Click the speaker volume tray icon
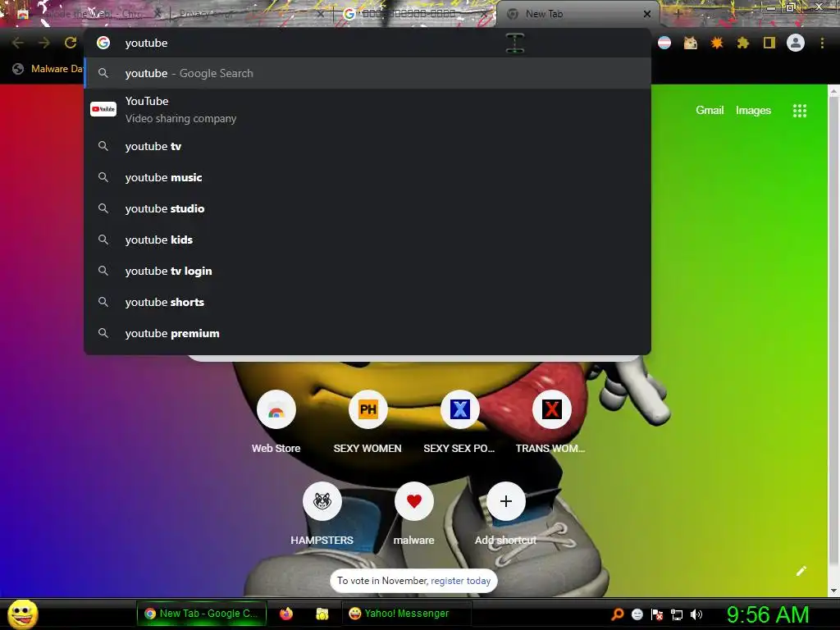 click(696, 614)
